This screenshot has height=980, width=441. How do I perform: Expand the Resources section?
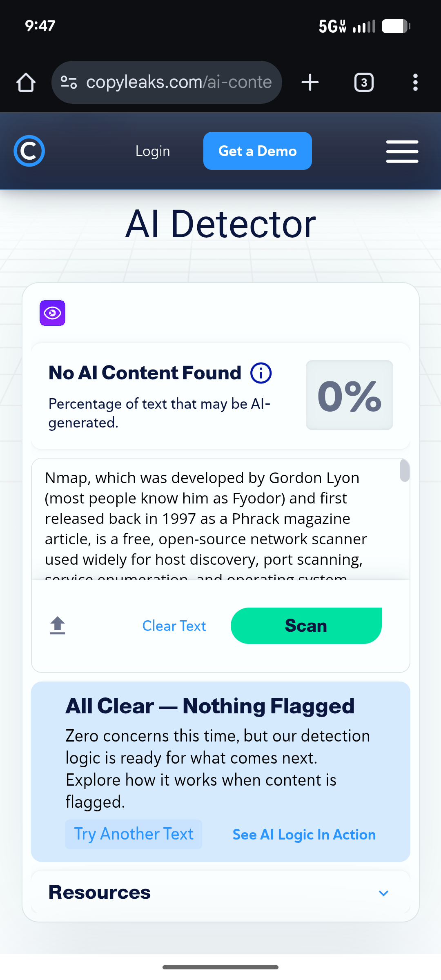(x=220, y=892)
